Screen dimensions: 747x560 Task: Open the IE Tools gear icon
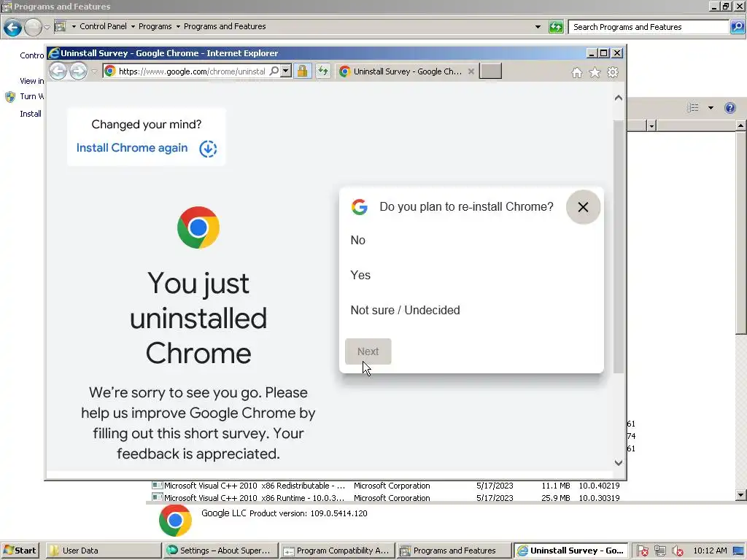tap(613, 72)
